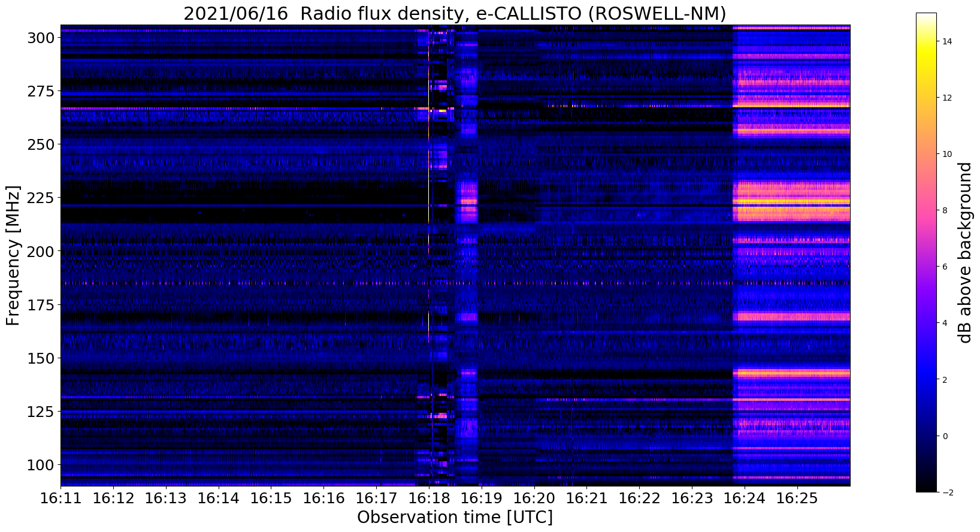
Task: Click the 16:23 time tick label
Action: (692, 498)
